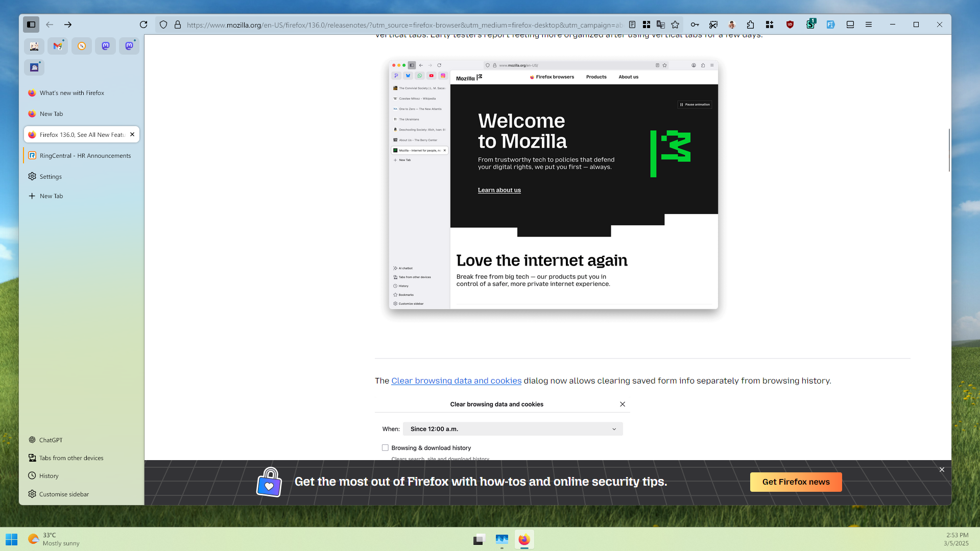This screenshot has height=551, width=980.
Task: Open the pinned tab in second row
Action: click(34, 67)
